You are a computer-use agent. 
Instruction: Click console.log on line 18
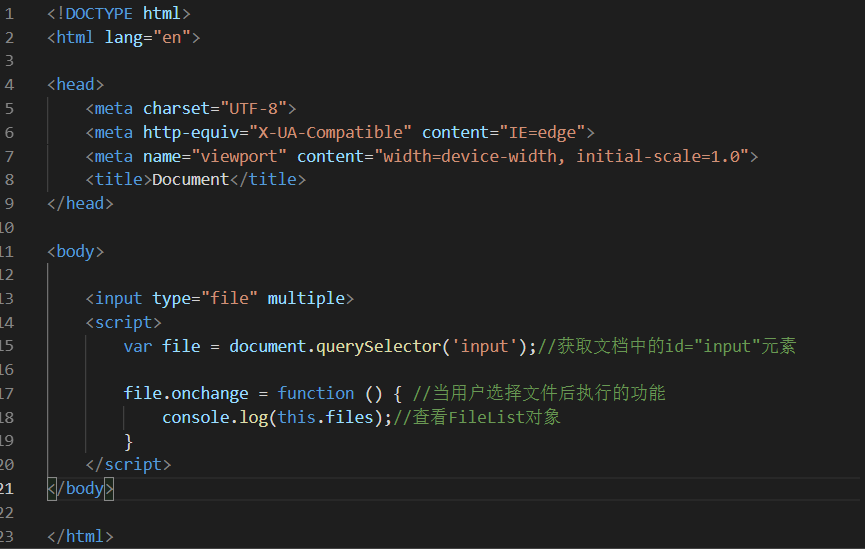[215, 418]
